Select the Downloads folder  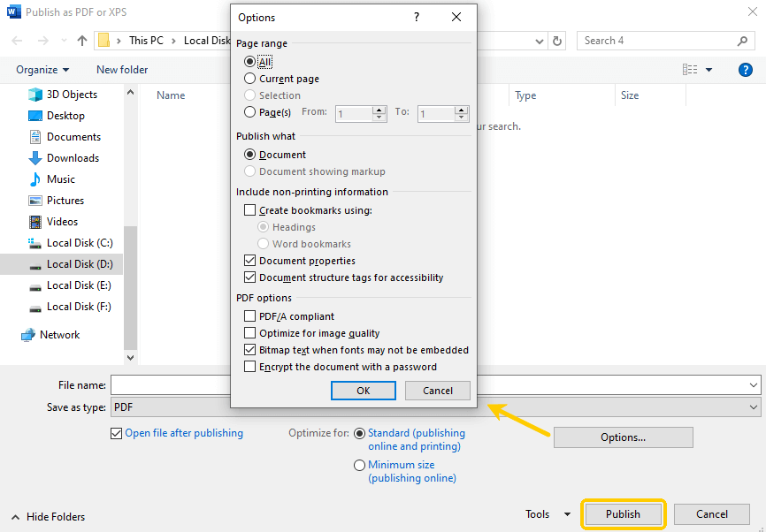pos(72,157)
